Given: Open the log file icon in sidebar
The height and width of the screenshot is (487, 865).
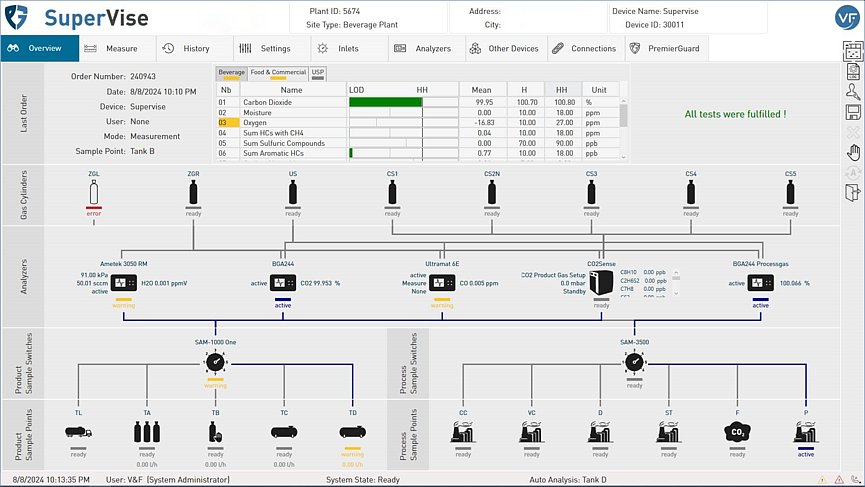Looking at the screenshot, I should coord(852,71).
